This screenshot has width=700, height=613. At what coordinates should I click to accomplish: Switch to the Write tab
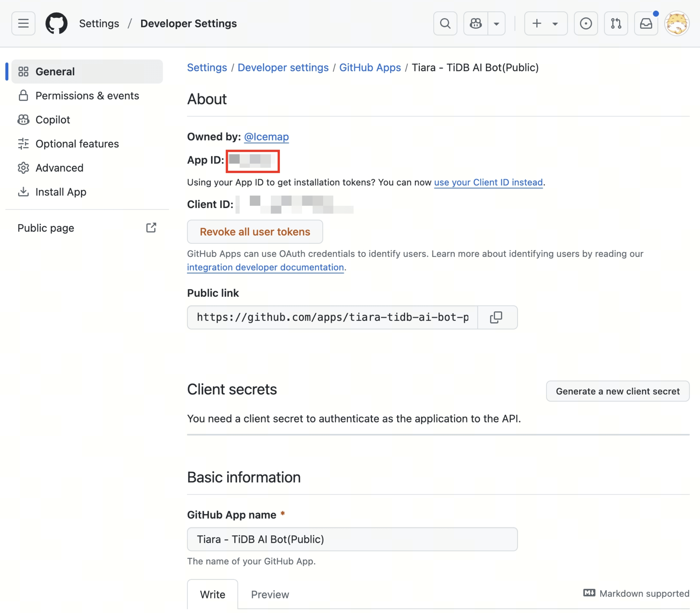pyautogui.click(x=212, y=595)
